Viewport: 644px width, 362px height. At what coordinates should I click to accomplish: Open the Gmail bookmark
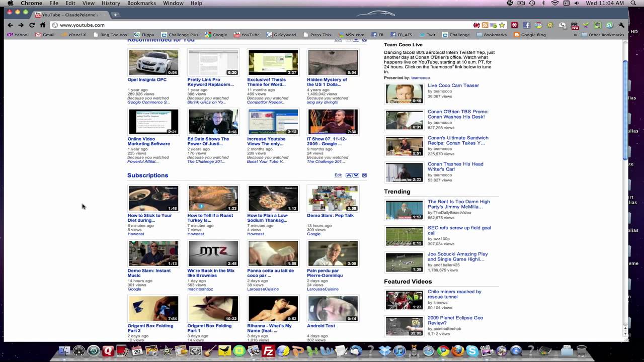45,35
